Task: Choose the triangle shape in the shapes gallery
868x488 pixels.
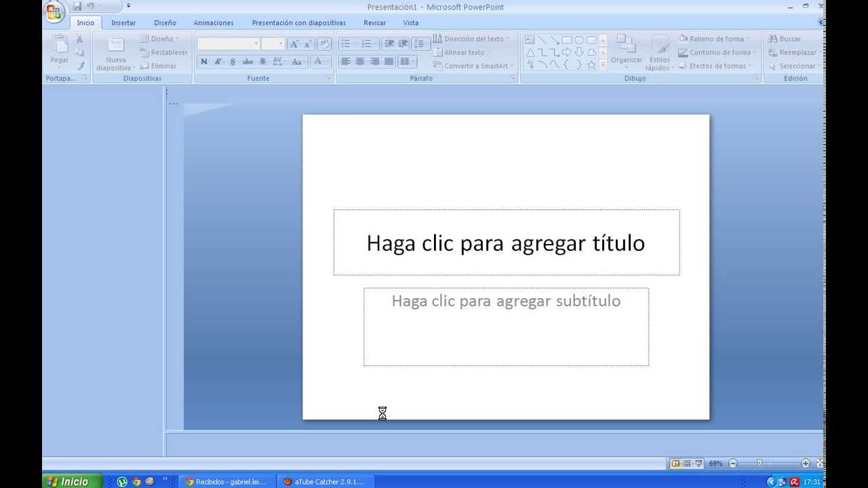Action: coord(530,52)
